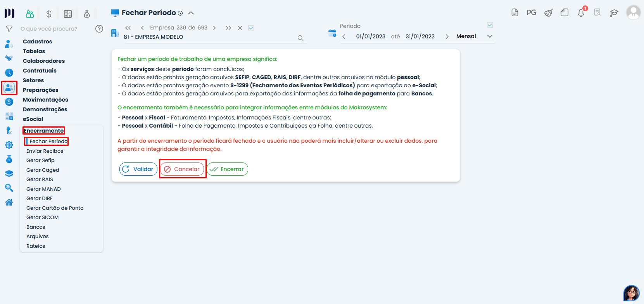
Task: Go to the next company
Action: click(214, 28)
